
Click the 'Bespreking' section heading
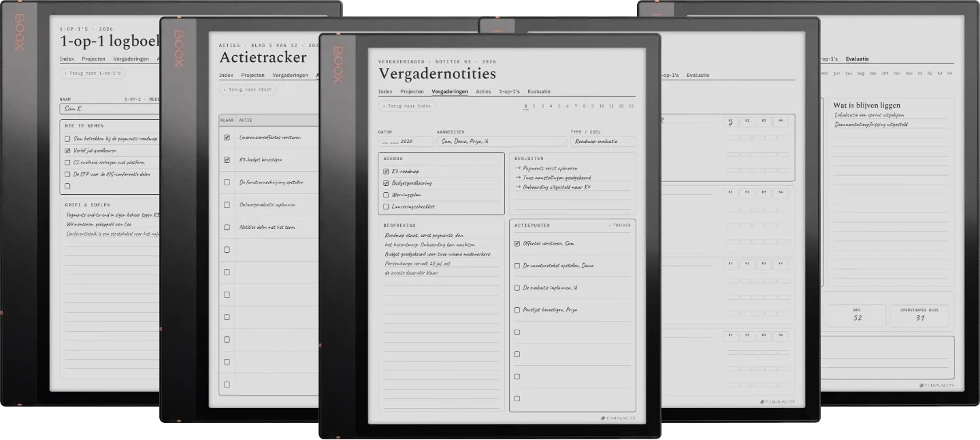[x=399, y=225]
